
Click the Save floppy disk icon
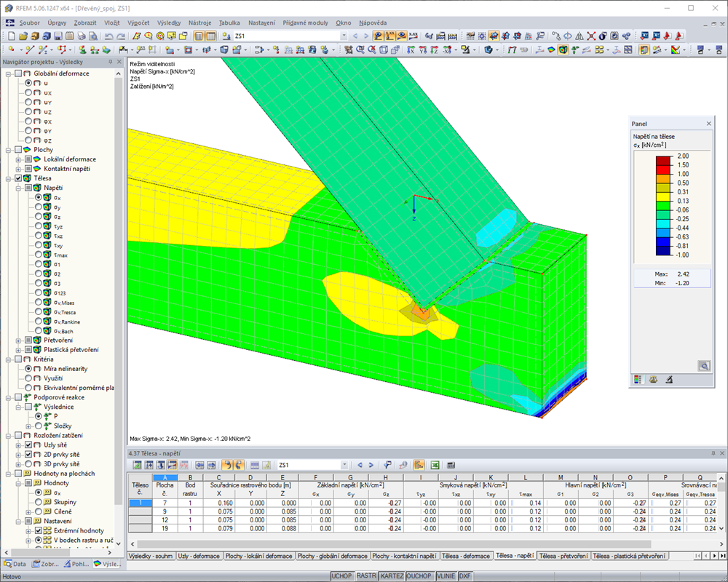pyautogui.click(x=58, y=36)
